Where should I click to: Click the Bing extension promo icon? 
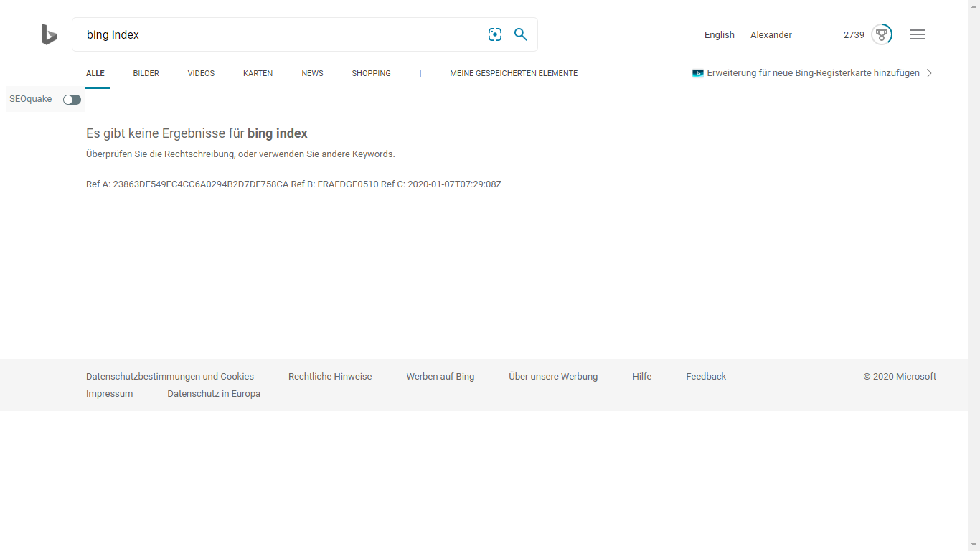[697, 73]
